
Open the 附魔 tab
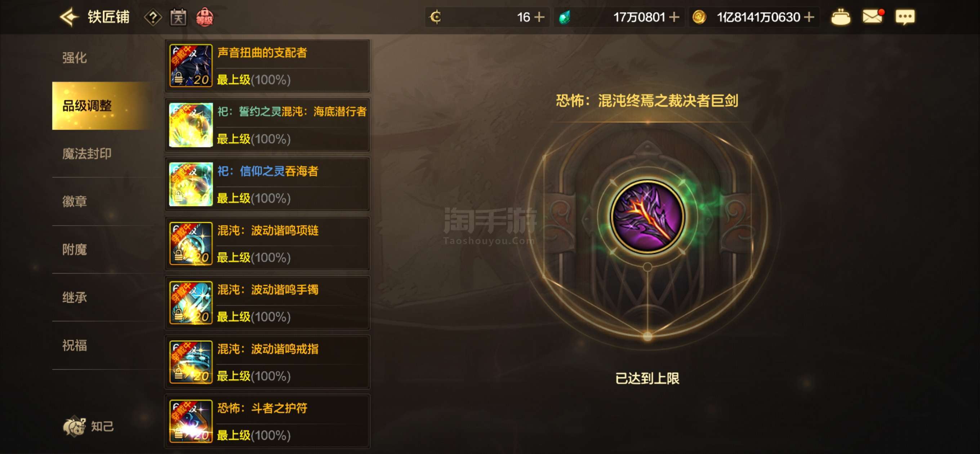click(x=75, y=250)
